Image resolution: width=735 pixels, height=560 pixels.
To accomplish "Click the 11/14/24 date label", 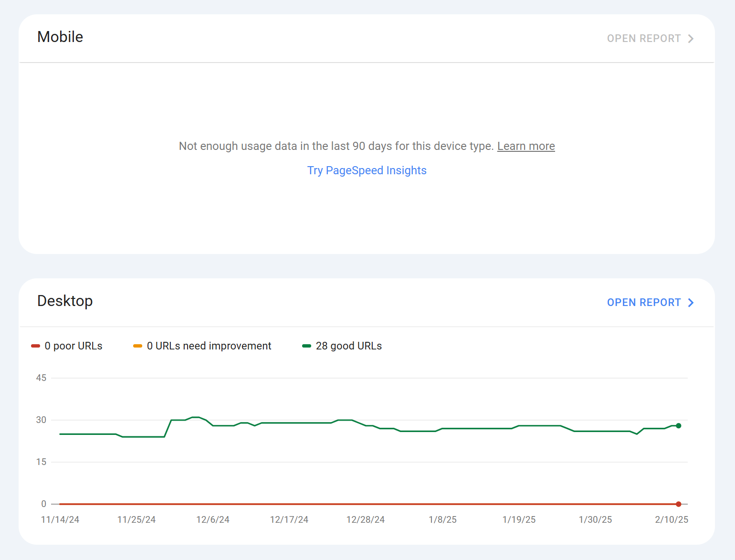I will click(60, 520).
